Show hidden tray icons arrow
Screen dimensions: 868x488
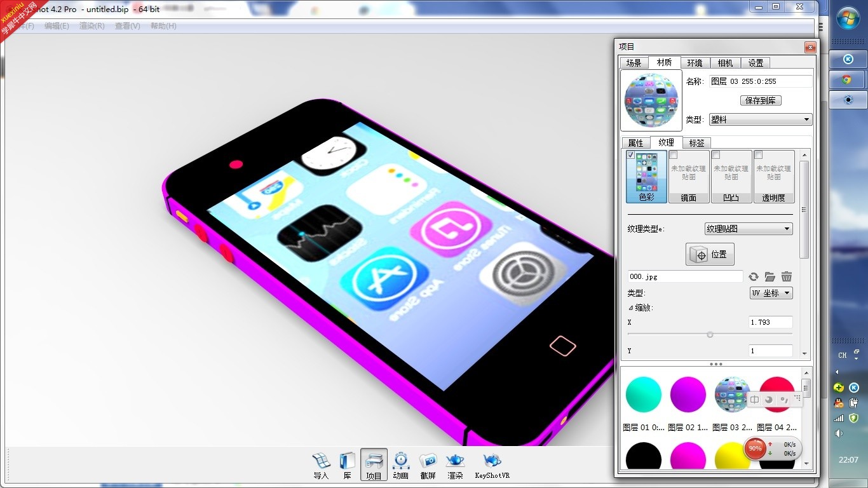coord(836,372)
